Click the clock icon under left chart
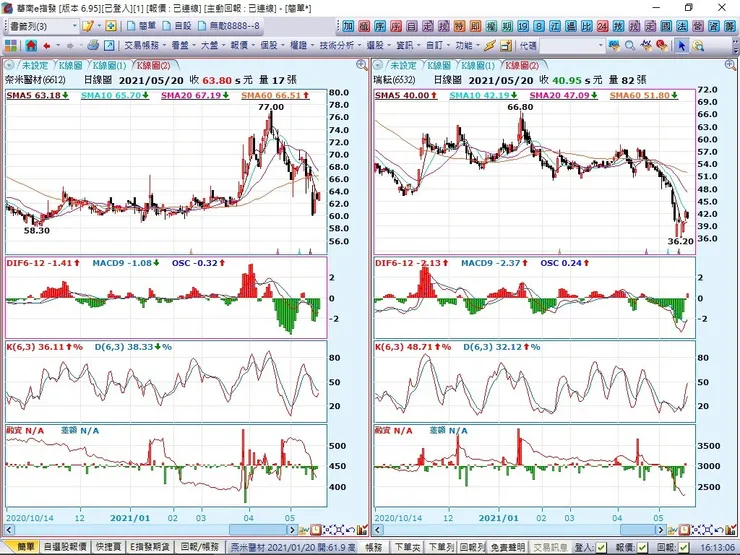740x555 pixels. pyautogui.click(x=316, y=530)
